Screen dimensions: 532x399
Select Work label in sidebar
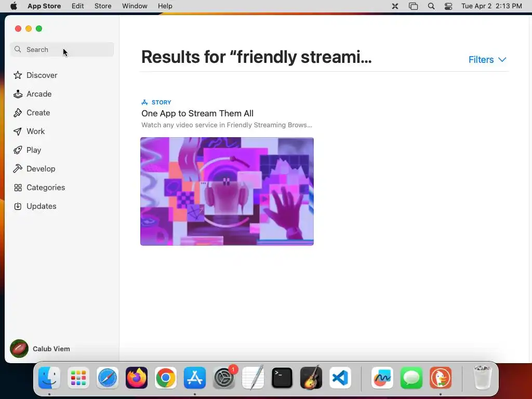36,131
